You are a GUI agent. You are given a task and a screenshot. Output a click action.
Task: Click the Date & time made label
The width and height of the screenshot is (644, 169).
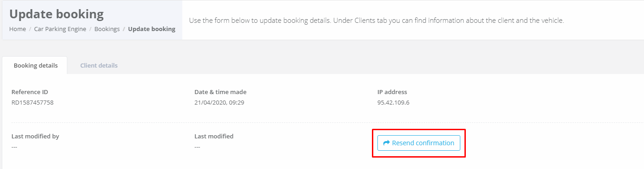(220, 92)
